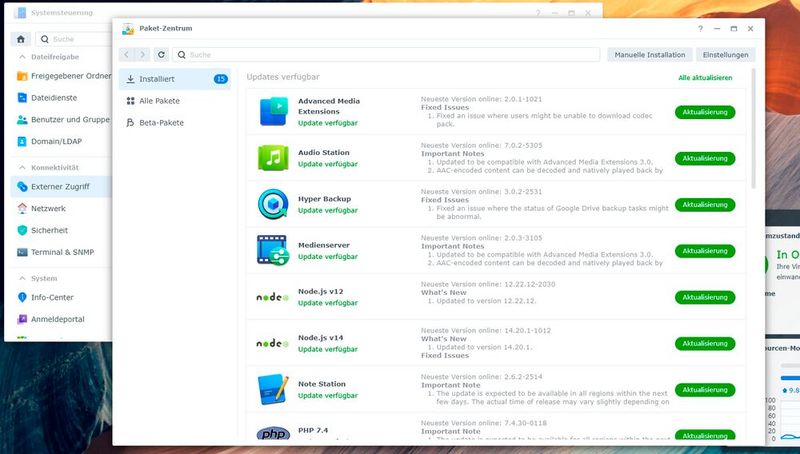Open Benutzer und Gruppe settings
Viewport: 800px width, 454px height.
(x=61, y=120)
